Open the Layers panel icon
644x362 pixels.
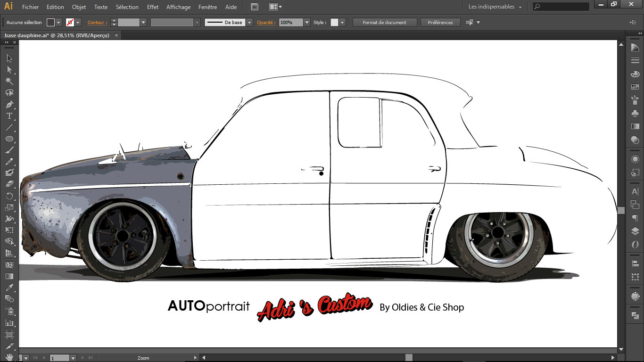[635, 231]
